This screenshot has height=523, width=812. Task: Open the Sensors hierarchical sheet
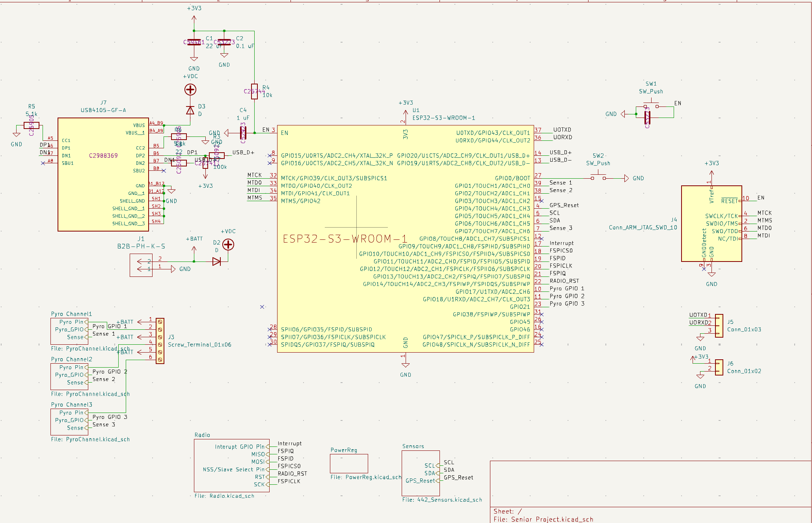[x=421, y=473]
